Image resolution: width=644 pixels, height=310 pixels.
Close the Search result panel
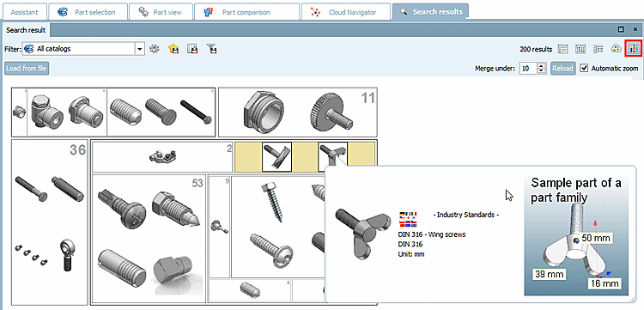[x=635, y=29]
